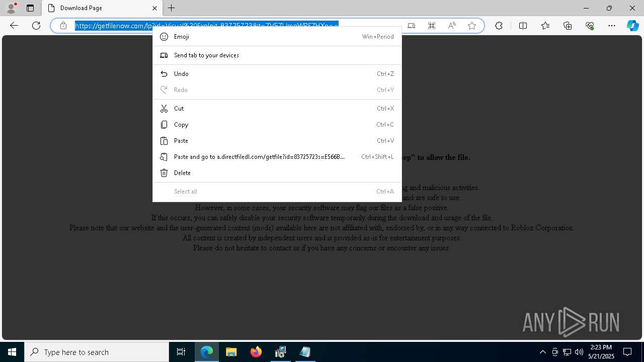Open the Favorites list icon

click(545, 26)
